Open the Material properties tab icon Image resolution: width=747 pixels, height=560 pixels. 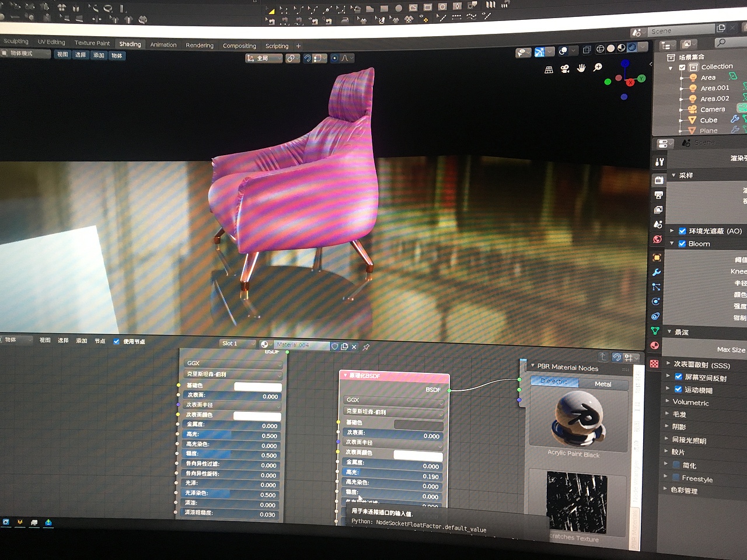click(x=654, y=345)
